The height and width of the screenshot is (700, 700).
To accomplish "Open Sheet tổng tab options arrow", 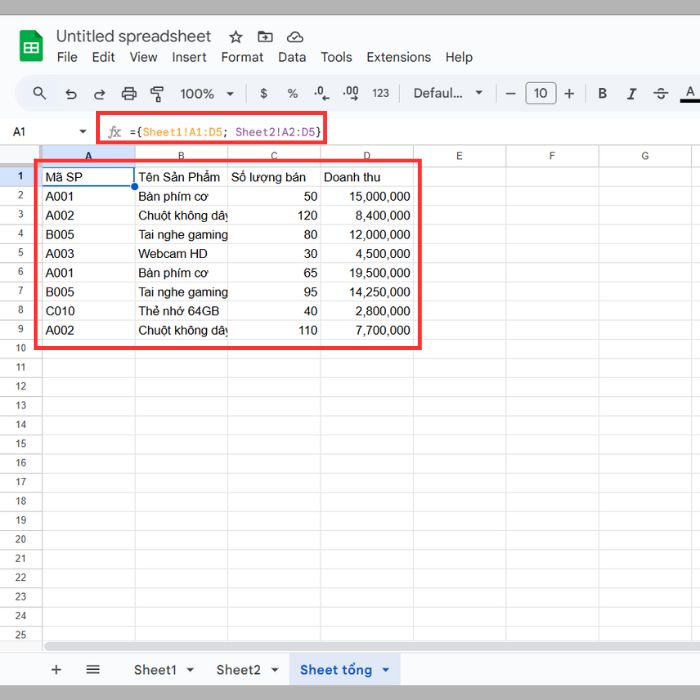I will pyautogui.click(x=386, y=670).
